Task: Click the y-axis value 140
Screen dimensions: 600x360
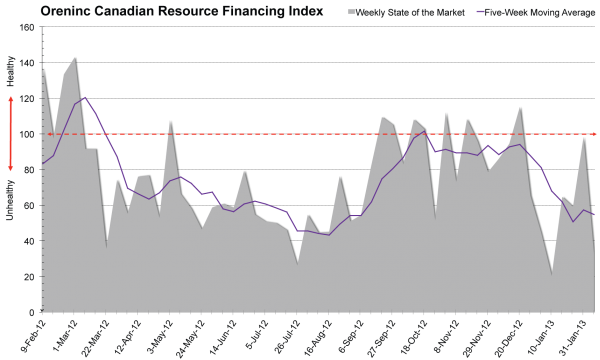Action: coord(27,63)
